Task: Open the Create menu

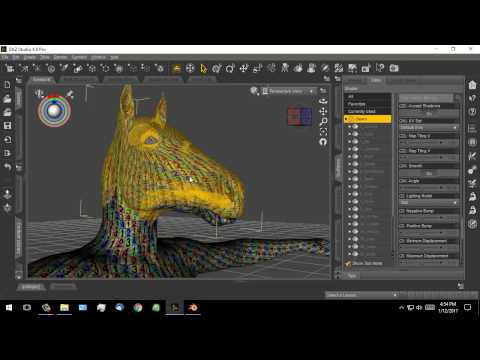Action: (30, 57)
